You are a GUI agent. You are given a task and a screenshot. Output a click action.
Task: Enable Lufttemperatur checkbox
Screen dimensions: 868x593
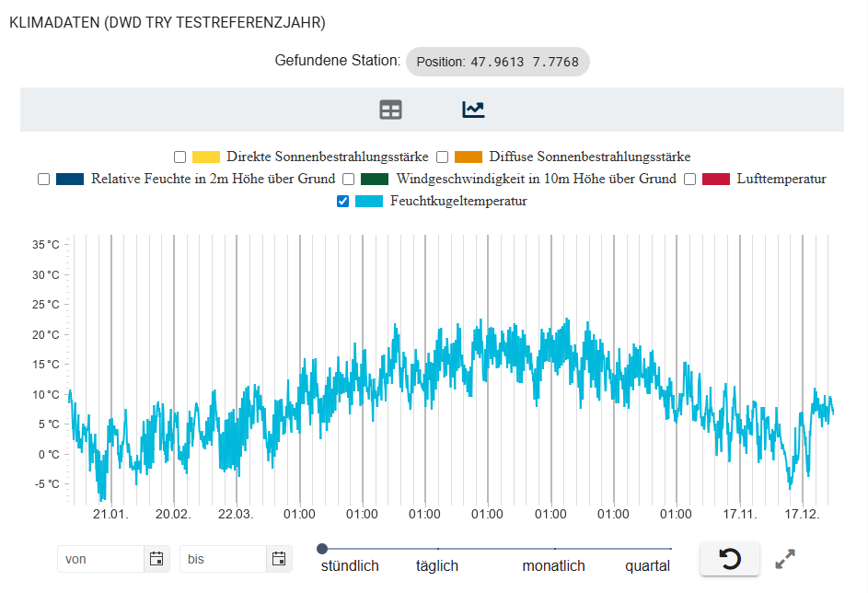point(689,180)
